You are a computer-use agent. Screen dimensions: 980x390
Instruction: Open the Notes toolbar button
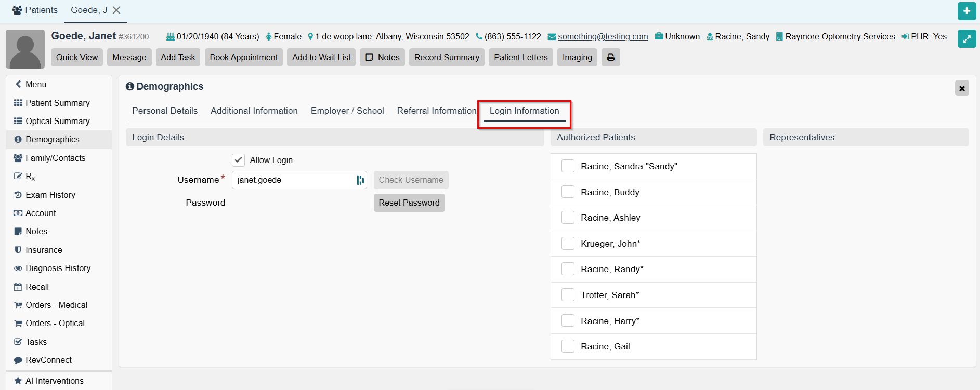click(x=383, y=57)
